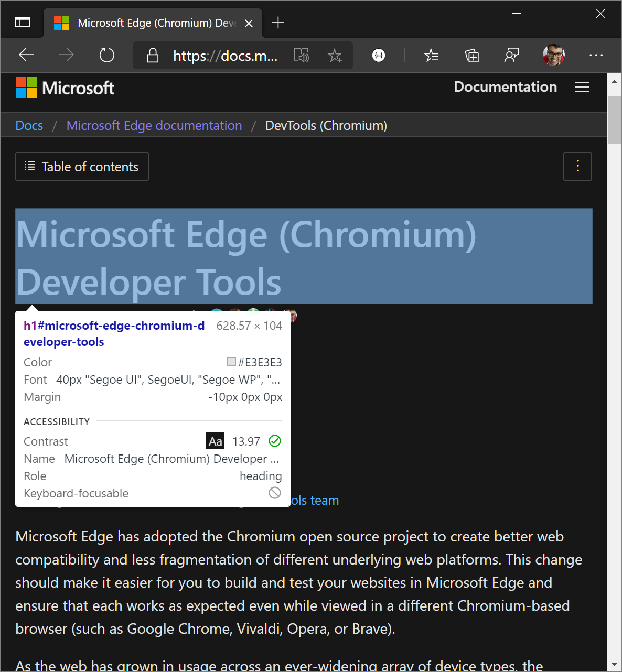The height and width of the screenshot is (672, 622).
Task: Navigate to the Docs breadcrumb
Action: [29, 126]
